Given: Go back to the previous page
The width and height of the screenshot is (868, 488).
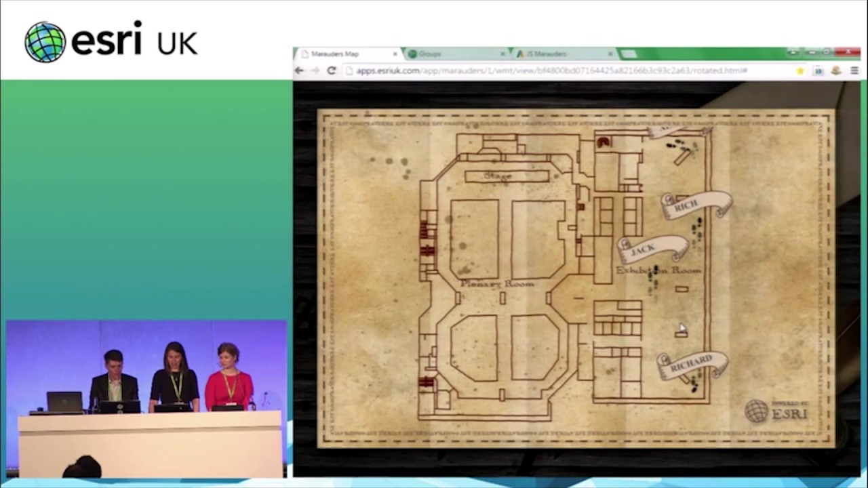Looking at the screenshot, I should (x=300, y=70).
